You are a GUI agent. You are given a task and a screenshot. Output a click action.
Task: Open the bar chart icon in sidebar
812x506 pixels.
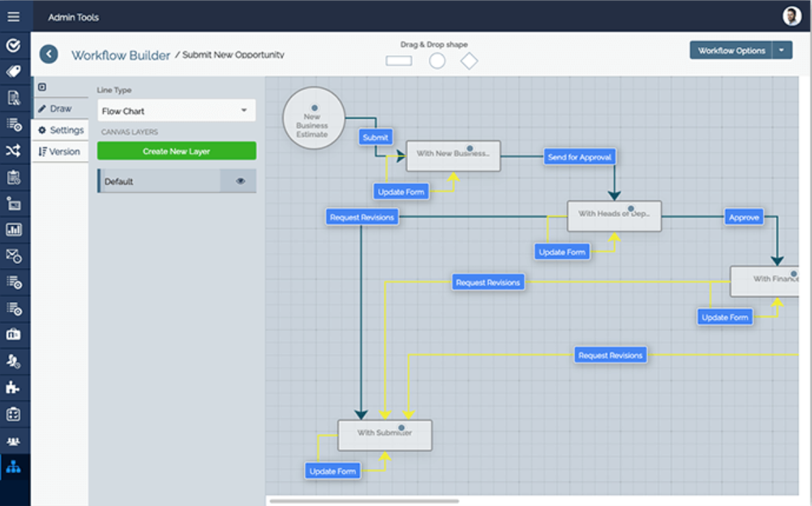click(14, 230)
